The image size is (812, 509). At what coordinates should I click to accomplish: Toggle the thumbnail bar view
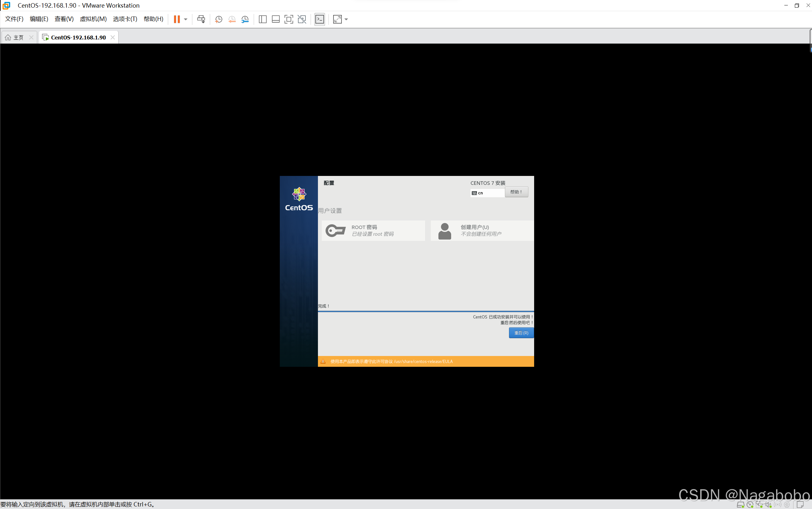point(276,19)
